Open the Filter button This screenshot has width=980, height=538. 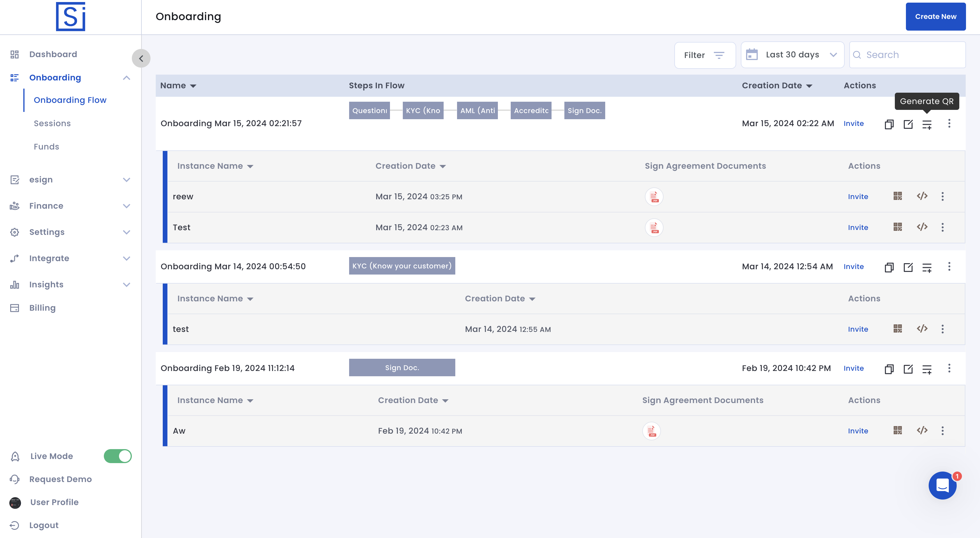[x=704, y=55]
